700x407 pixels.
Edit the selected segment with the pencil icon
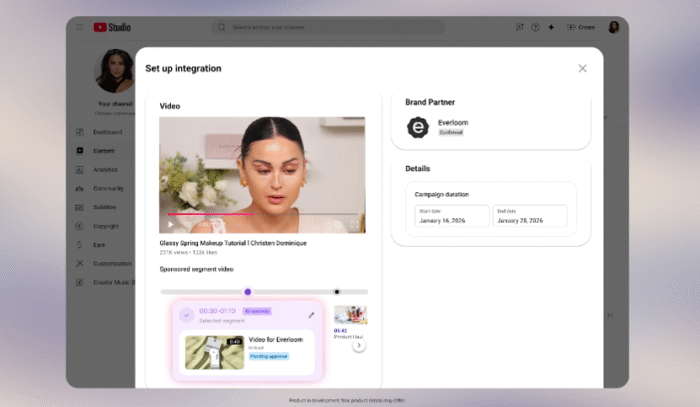pos(311,315)
